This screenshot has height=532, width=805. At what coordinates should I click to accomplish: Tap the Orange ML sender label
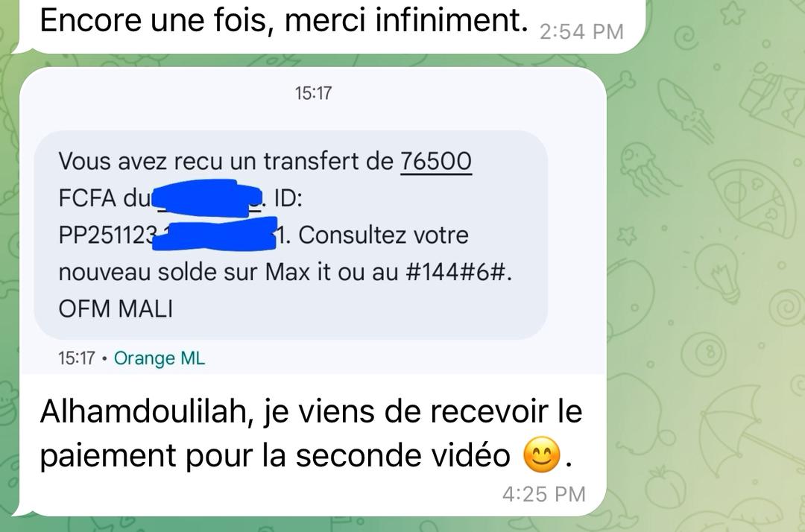pos(160,358)
